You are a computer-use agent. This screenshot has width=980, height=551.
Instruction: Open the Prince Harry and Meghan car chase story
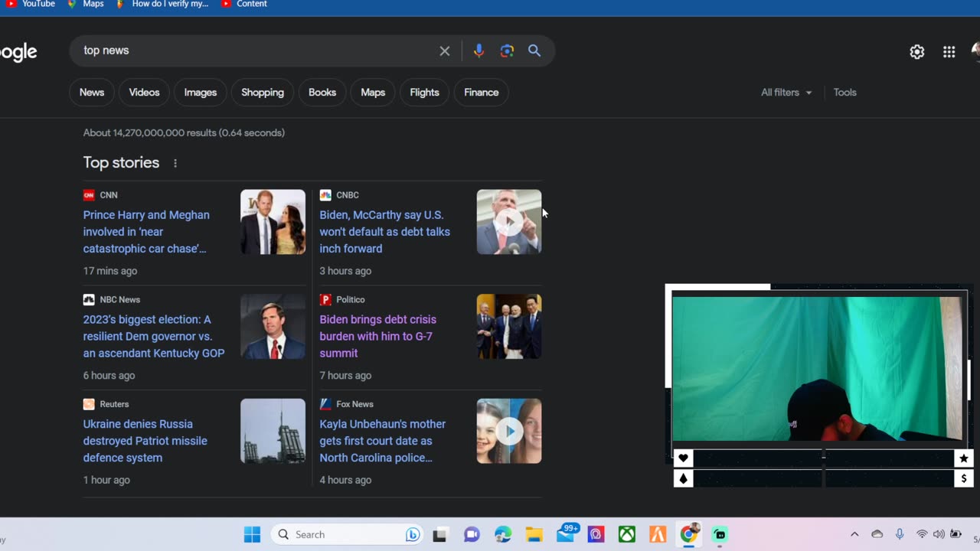tap(146, 232)
